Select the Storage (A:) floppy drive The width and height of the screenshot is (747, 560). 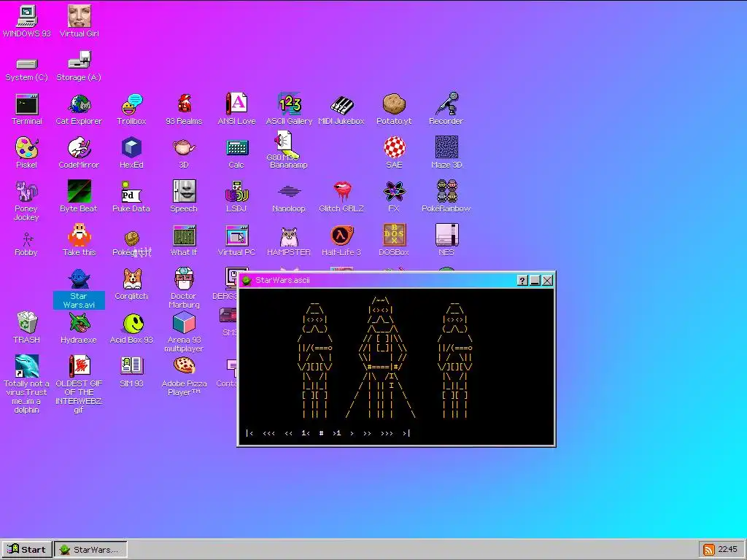[x=79, y=66]
